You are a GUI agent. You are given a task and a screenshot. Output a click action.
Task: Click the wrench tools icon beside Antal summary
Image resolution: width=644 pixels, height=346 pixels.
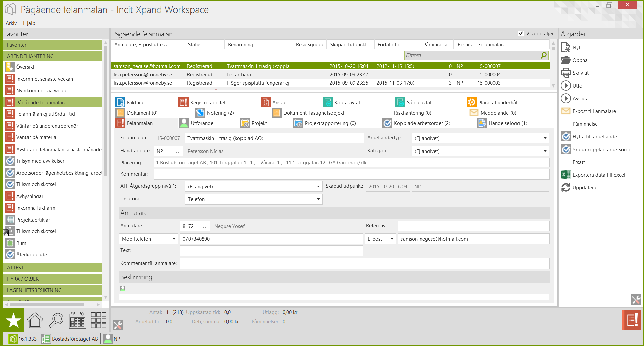coord(118,325)
